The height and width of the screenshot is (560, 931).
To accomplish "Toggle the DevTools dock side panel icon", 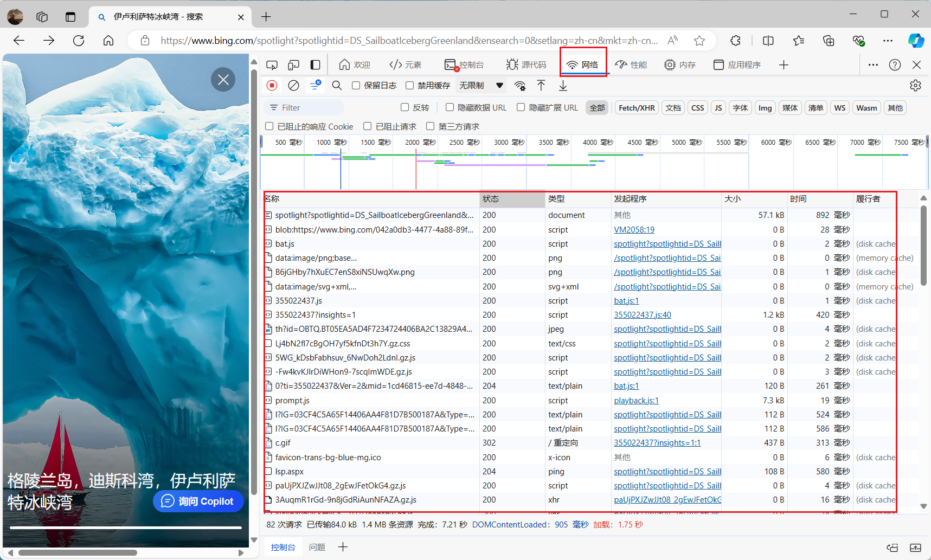I will pos(315,65).
